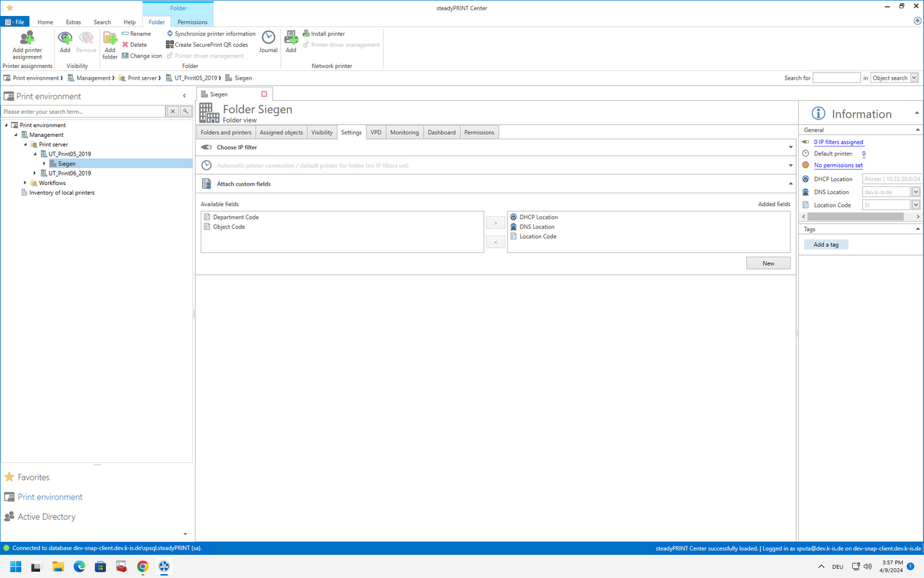Click Install printer in ribbon

pyautogui.click(x=324, y=34)
